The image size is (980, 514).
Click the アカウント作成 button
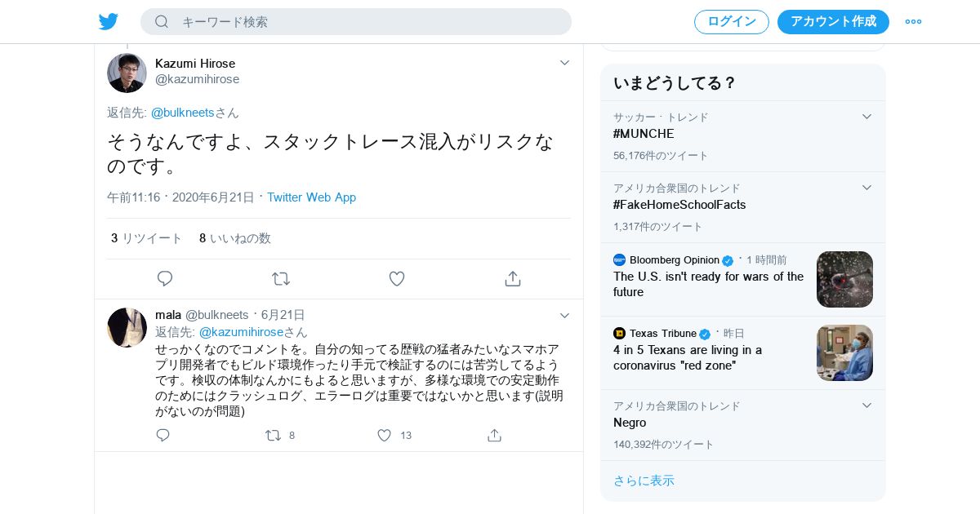click(833, 21)
